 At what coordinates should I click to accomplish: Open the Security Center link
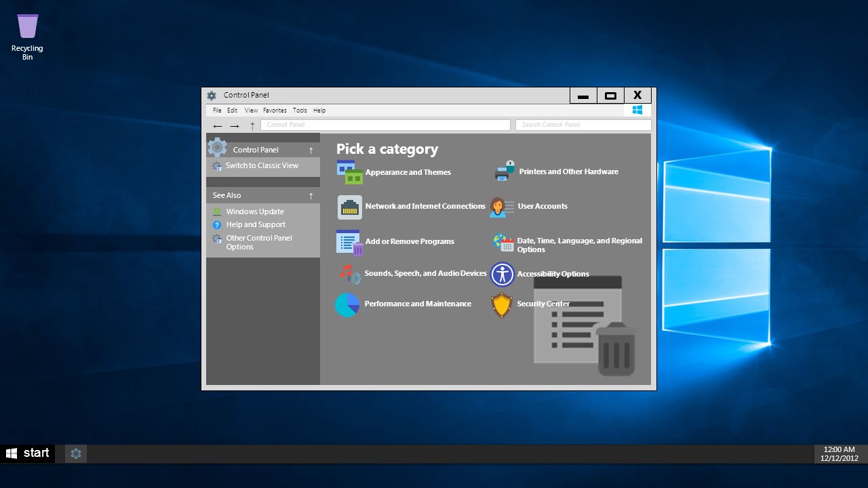point(543,304)
